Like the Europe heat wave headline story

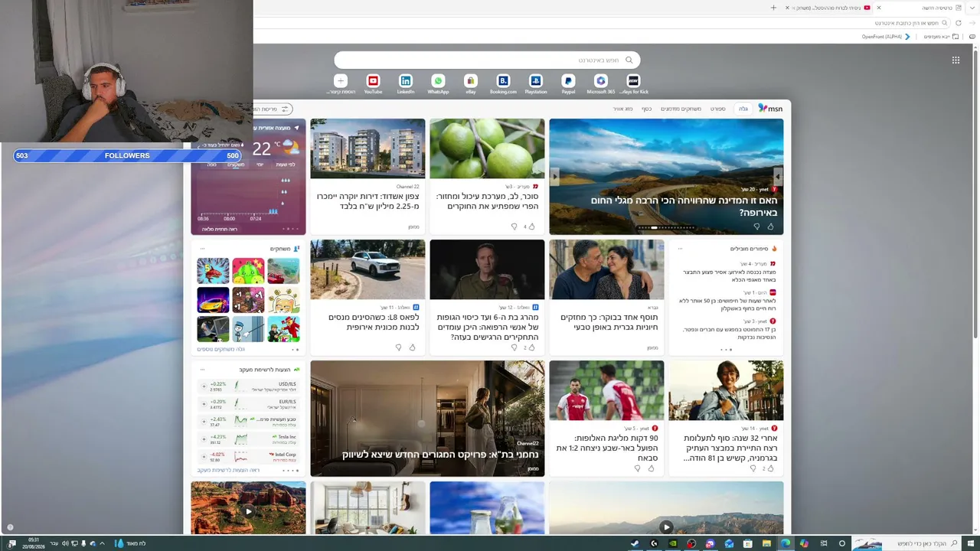(x=770, y=227)
